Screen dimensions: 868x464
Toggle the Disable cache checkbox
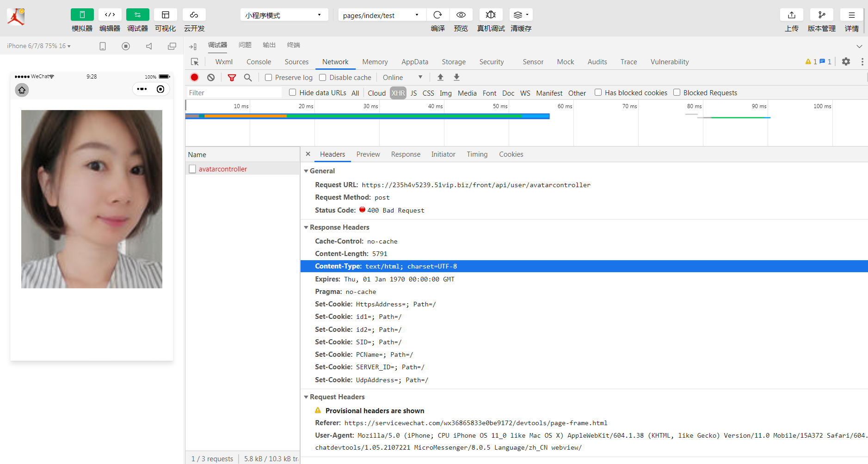323,78
